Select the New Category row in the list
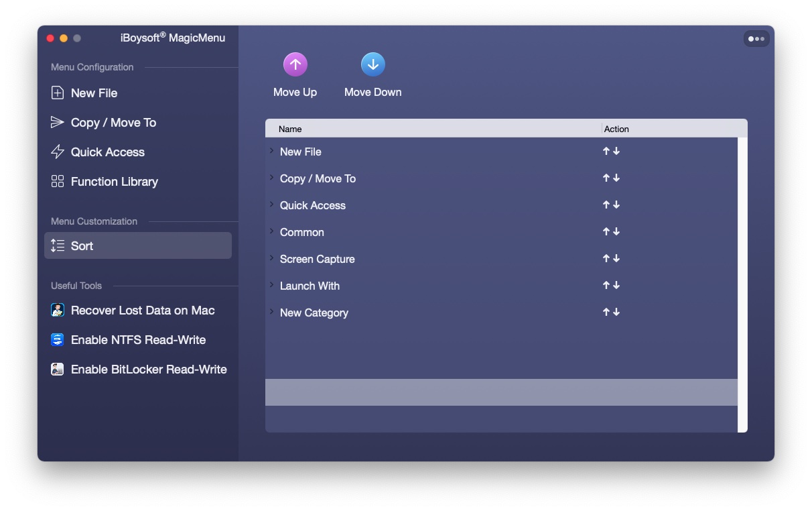Viewport: 812px width, 511px height. pos(314,313)
